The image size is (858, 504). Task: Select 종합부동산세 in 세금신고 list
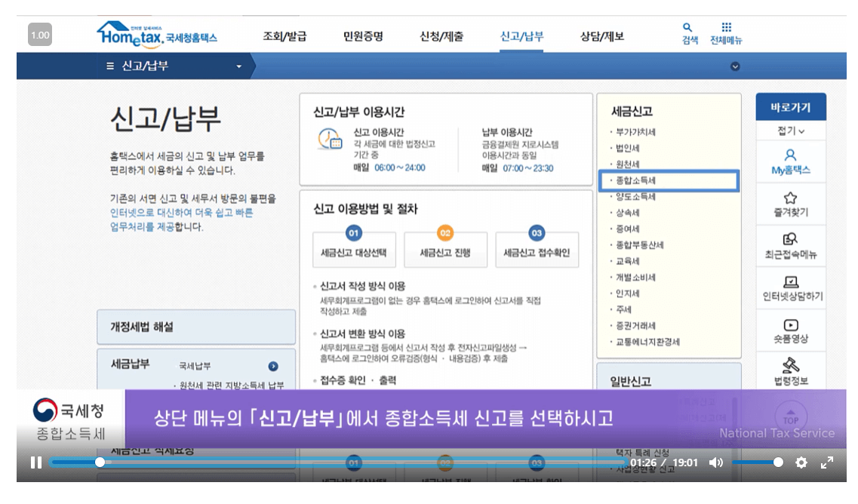[639, 245]
